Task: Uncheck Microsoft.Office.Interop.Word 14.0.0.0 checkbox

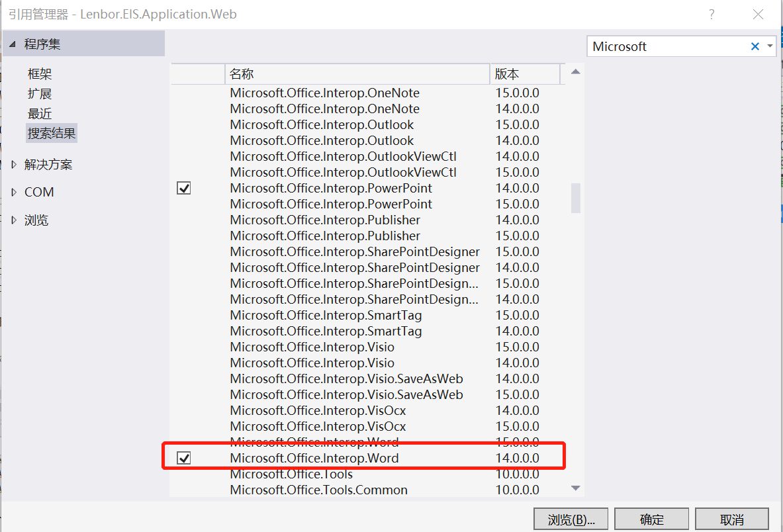Action: pyautogui.click(x=184, y=458)
